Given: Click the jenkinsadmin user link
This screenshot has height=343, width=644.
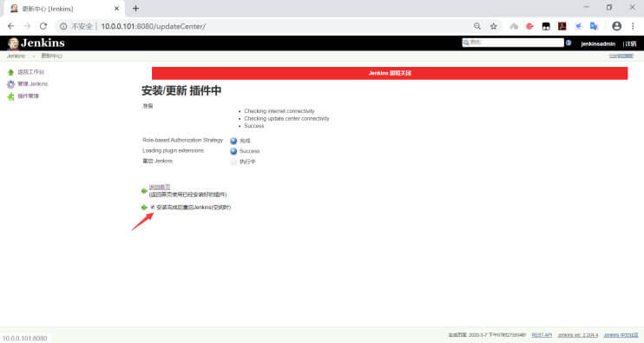Looking at the screenshot, I should (598, 43).
